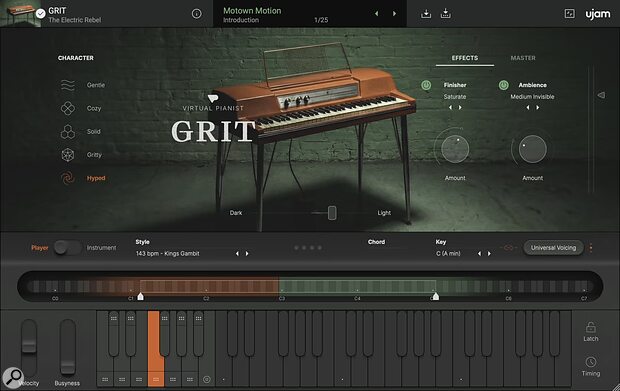Click the Dark/Light tone slider handle
This screenshot has width=620, height=391.
[x=332, y=213]
